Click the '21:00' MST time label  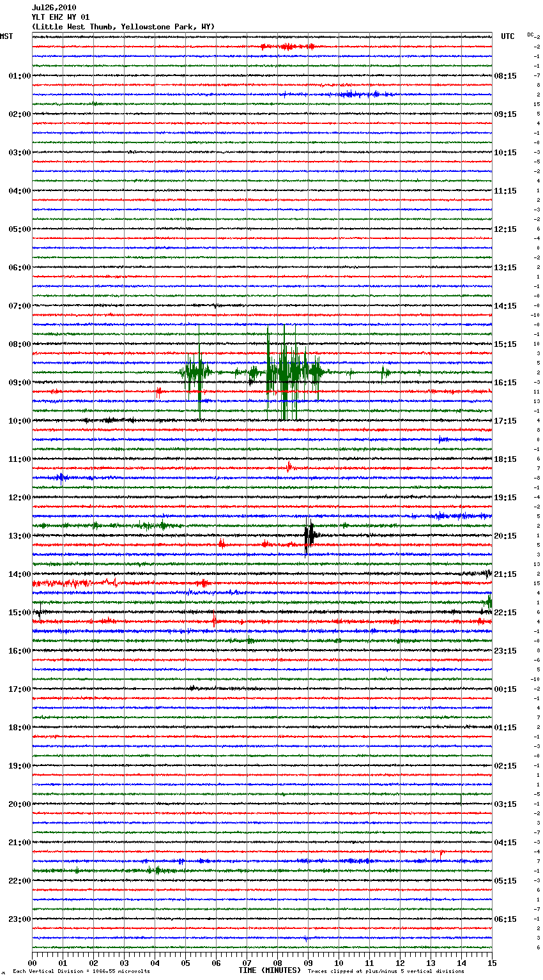coord(19,843)
